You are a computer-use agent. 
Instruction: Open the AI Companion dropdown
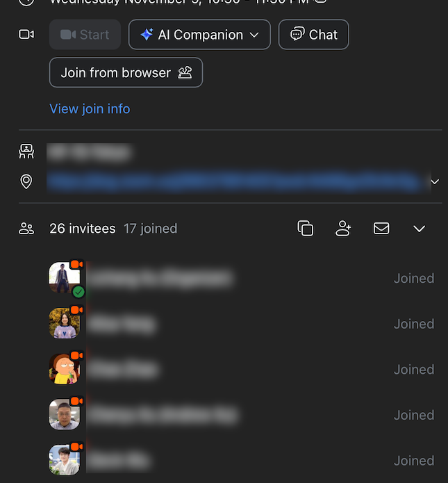pyautogui.click(x=199, y=35)
